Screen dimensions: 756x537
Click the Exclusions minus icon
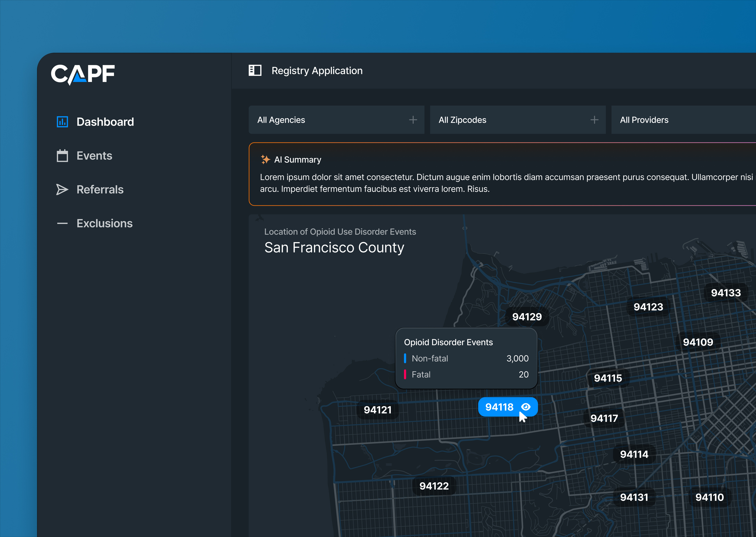[62, 223]
